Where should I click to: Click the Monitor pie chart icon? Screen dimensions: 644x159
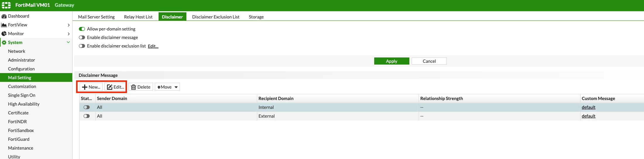point(4,34)
